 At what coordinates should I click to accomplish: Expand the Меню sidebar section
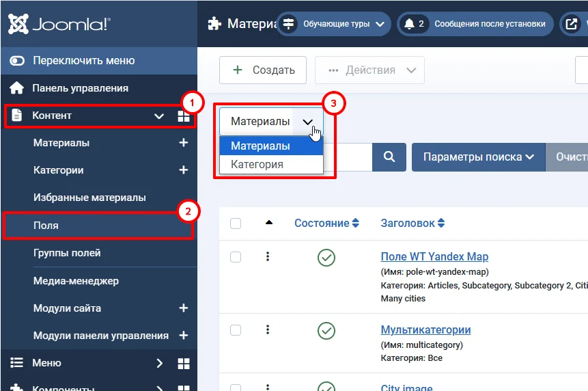pos(159,363)
